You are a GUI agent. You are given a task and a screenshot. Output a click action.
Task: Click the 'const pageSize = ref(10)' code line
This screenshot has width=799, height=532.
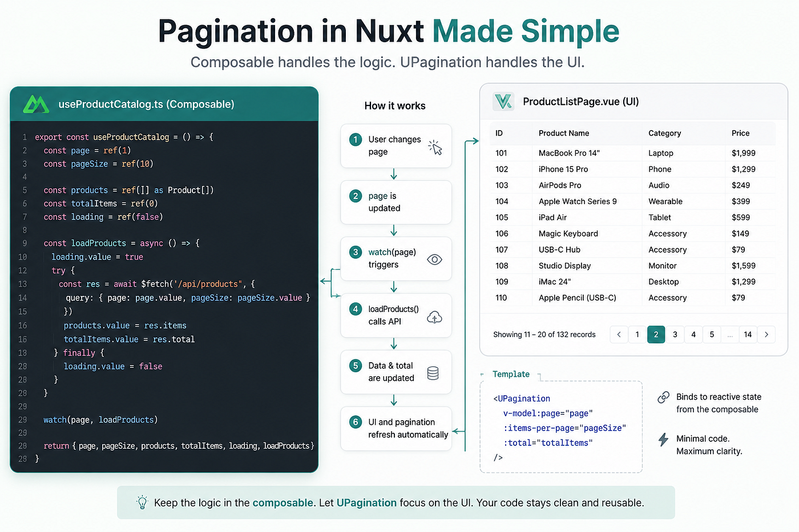(x=98, y=164)
